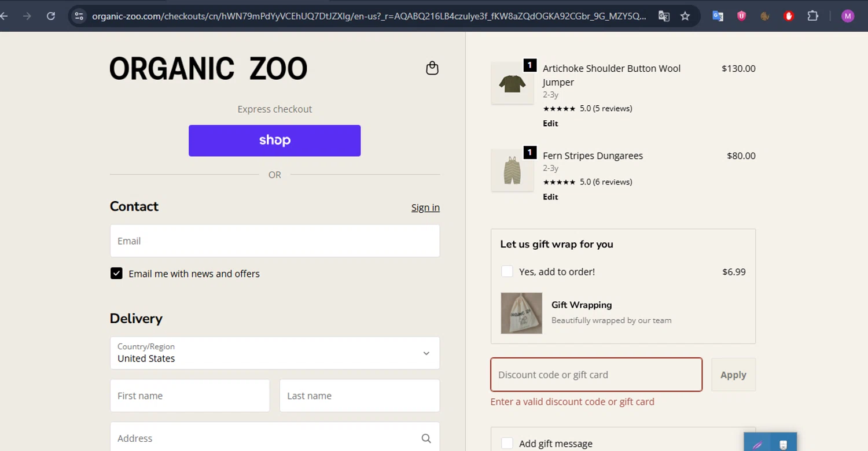
Task: Open the Country/Region dropdown
Action: (275, 353)
